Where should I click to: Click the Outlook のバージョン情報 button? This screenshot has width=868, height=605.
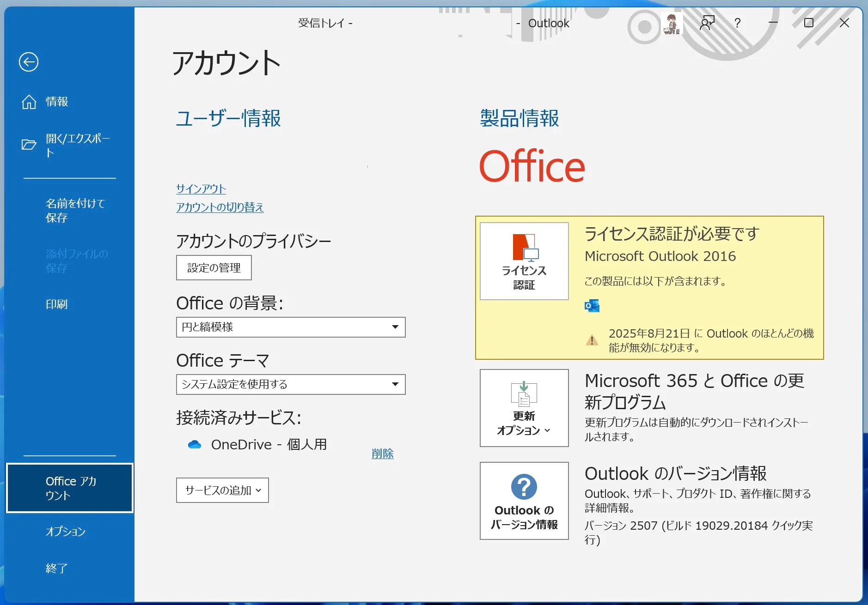524,501
